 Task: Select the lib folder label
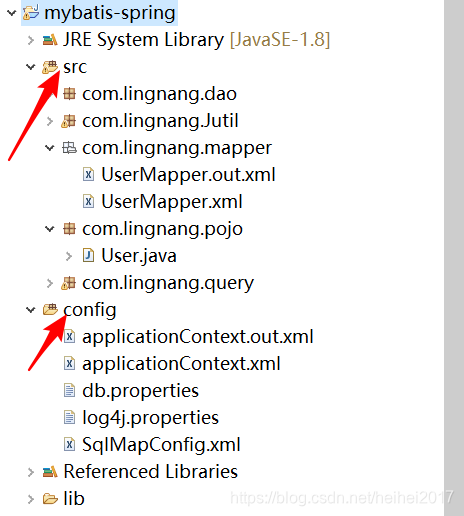coord(74,499)
